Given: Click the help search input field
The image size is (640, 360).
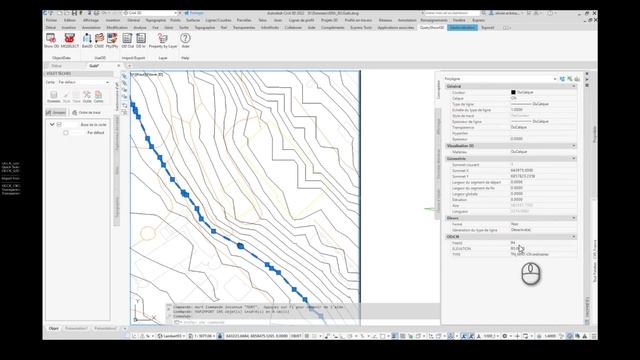Looking at the screenshot, I should [452, 13].
